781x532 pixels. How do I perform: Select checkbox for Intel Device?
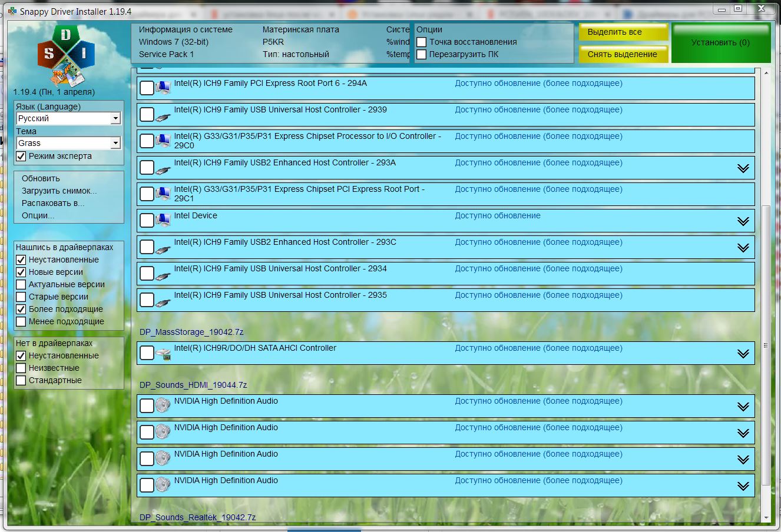tap(147, 221)
